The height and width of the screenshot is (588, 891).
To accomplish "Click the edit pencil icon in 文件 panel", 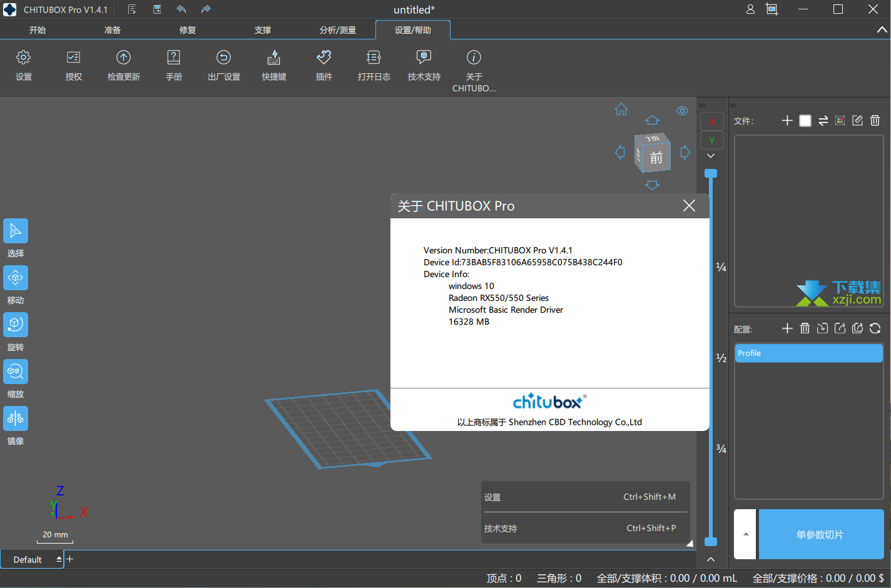I will pyautogui.click(x=858, y=121).
